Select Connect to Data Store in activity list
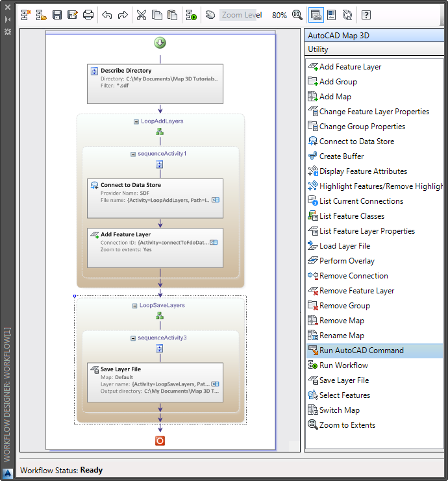The width and height of the screenshot is (448, 481). tap(375, 142)
